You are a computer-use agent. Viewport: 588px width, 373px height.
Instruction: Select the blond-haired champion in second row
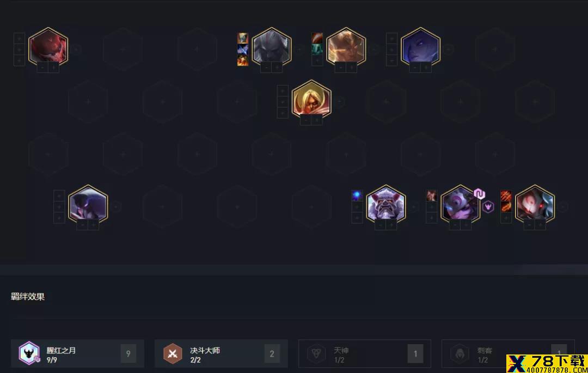click(311, 99)
